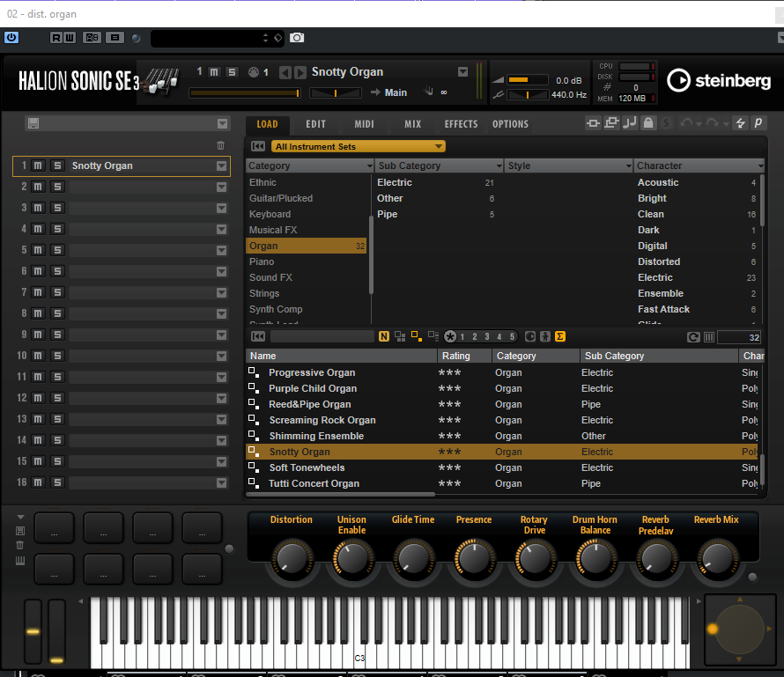Solo slot 1 in the program header
The height and width of the screenshot is (677, 784).
tap(232, 72)
